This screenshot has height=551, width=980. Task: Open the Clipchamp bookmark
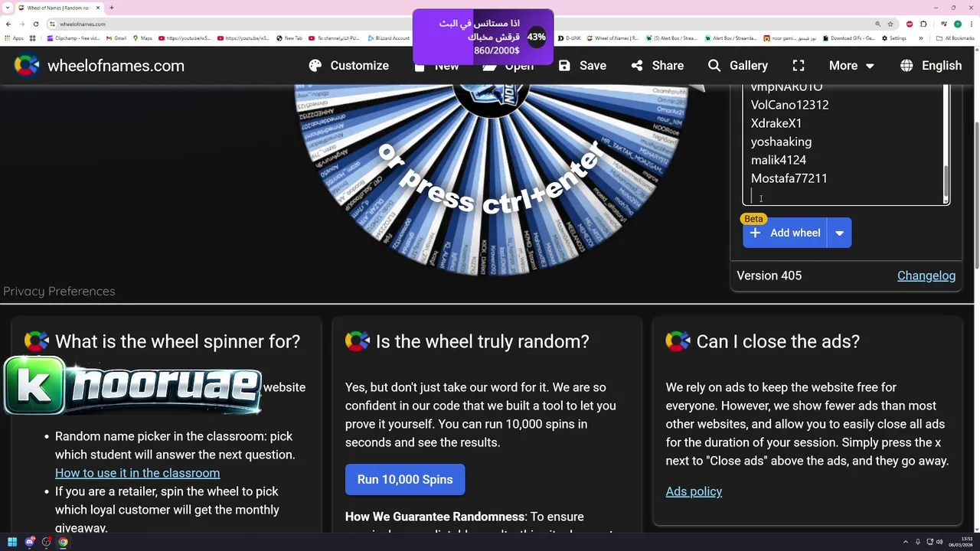click(73, 38)
